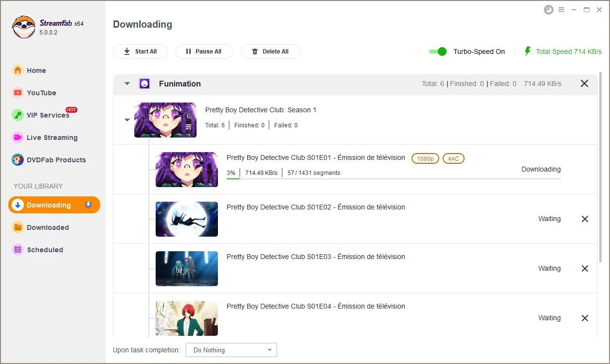Click the S01E02 episode thumbnail
Screen dimensions: 610x364
186,219
